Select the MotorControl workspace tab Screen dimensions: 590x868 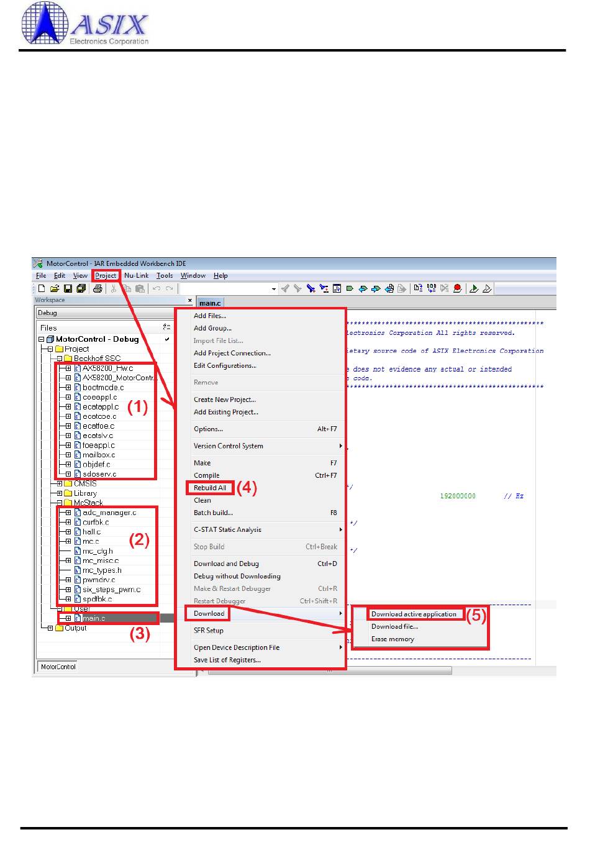(x=58, y=667)
